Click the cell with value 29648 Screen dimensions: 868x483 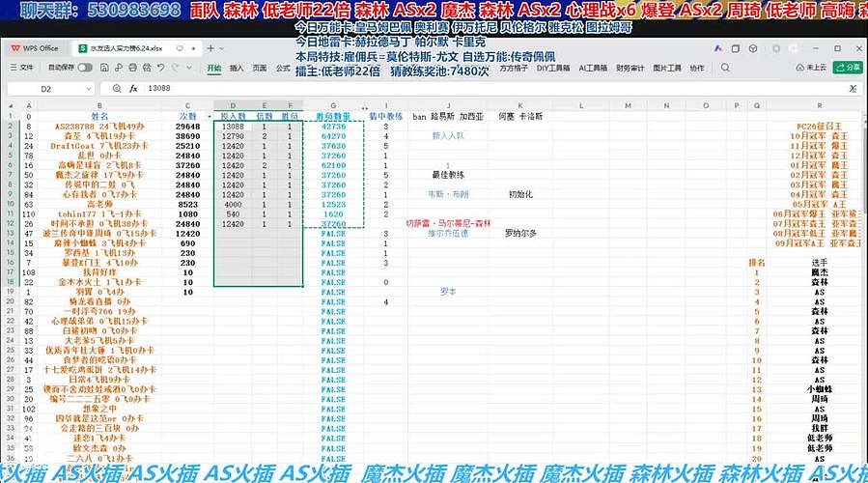[x=187, y=127]
